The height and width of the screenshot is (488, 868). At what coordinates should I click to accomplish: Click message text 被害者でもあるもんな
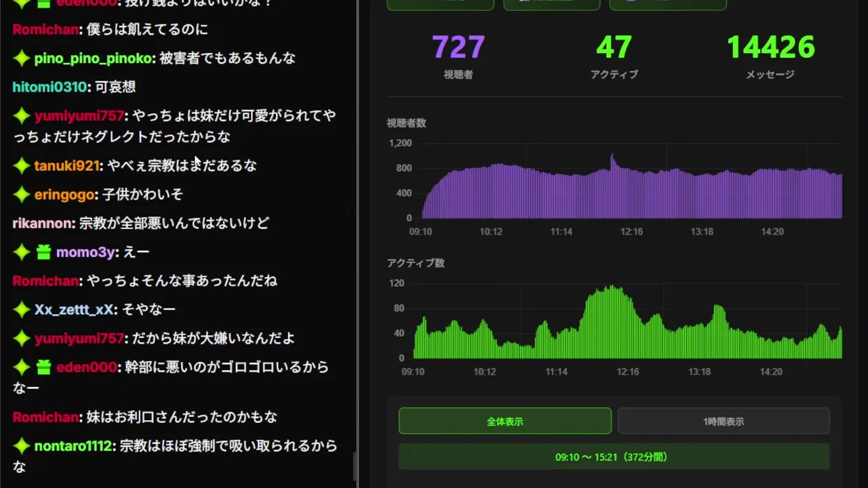click(x=227, y=58)
